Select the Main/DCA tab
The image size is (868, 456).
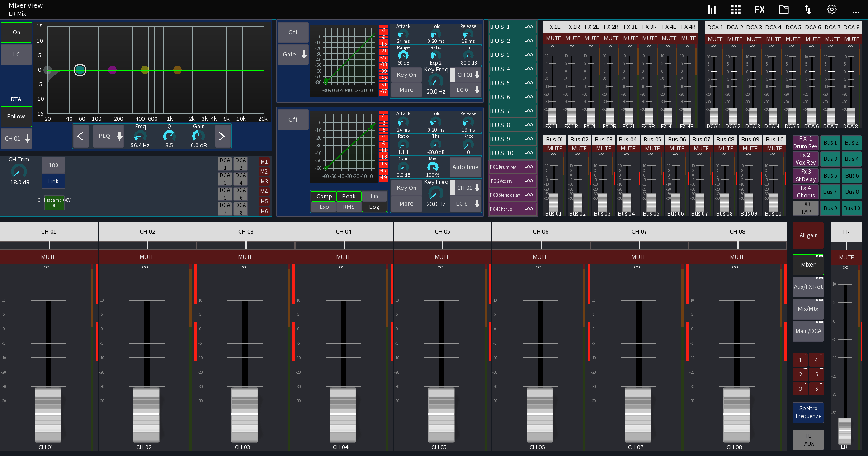pos(808,331)
